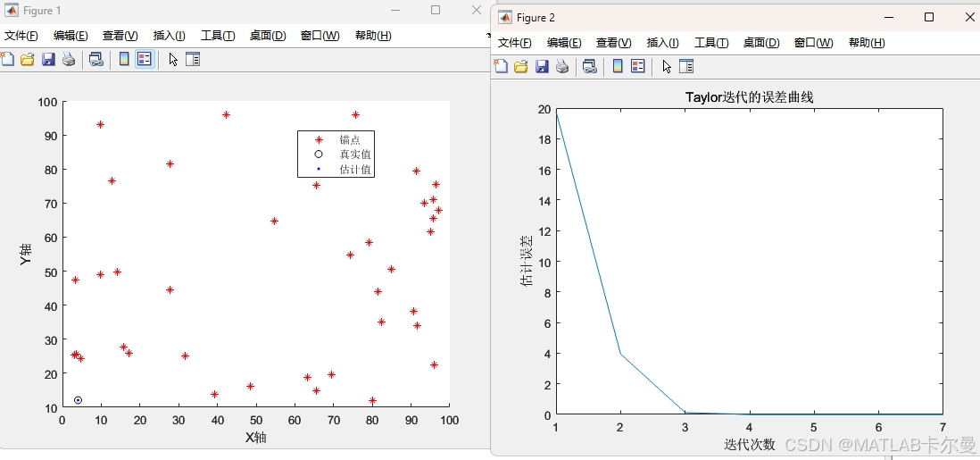Maximize the Figure 1 window
Viewport: 980px width, 460px height.
[x=436, y=10]
